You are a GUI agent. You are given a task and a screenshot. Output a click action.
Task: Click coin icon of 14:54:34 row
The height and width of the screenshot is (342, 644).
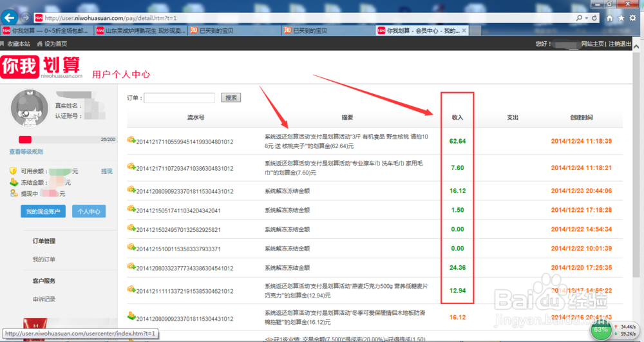(131, 228)
